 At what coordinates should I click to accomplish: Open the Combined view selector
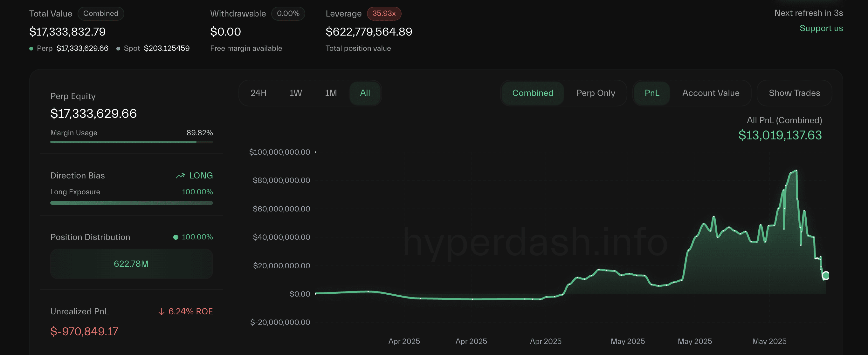tap(532, 93)
